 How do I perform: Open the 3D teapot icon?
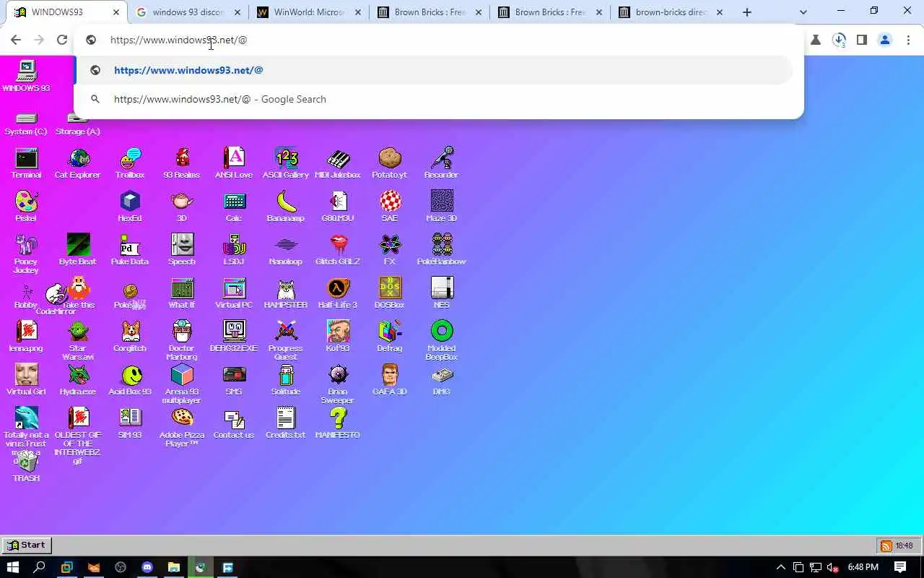coord(182,207)
